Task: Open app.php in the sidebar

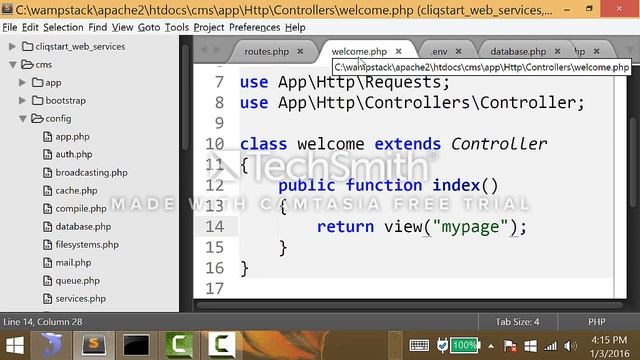Action: click(72, 136)
